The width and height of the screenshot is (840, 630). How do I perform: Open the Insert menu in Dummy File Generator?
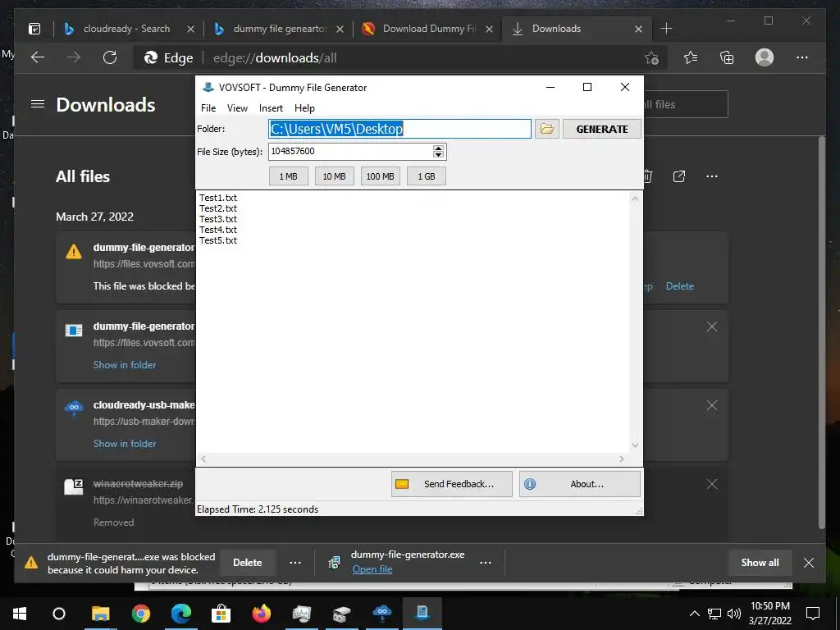pyautogui.click(x=271, y=108)
